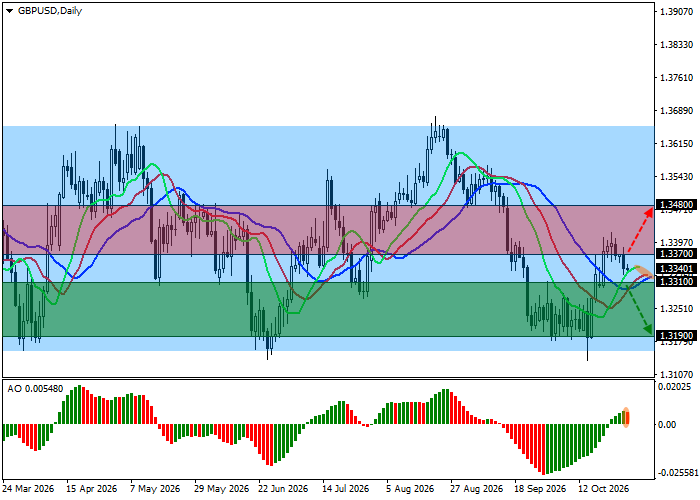
Task: Click the 0.02025 AO scale value
Action: [x=675, y=387]
